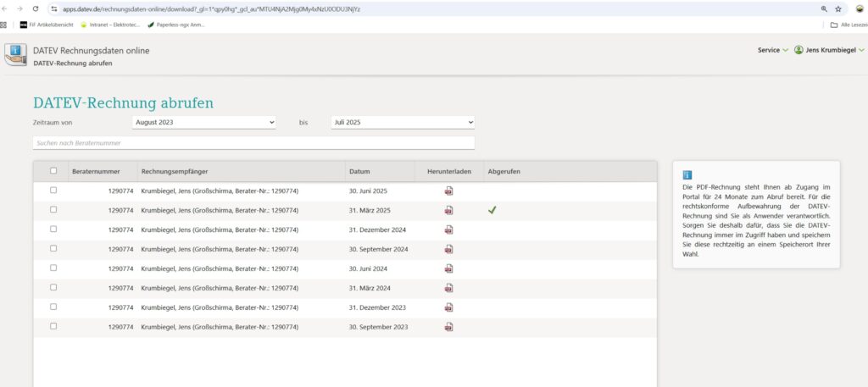
Task: Open the 'Zeitraum von' August 2023 dropdown
Action: tap(204, 123)
